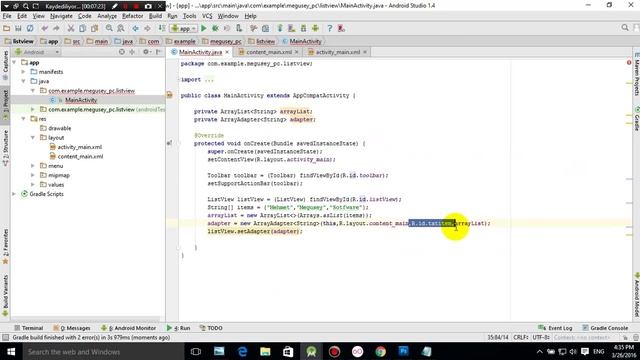The width and height of the screenshot is (640, 360).
Task: Collapse the java folder
Action: 24,81
